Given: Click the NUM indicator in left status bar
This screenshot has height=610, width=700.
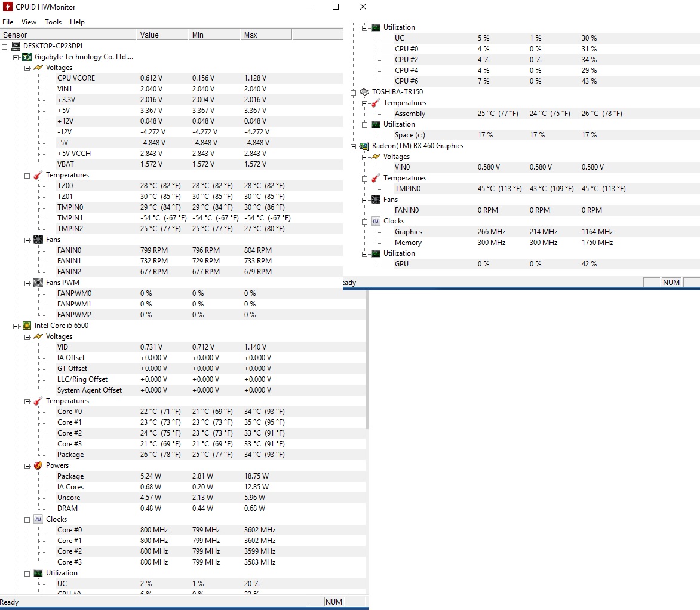Looking at the screenshot, I should tap(333, 602).
